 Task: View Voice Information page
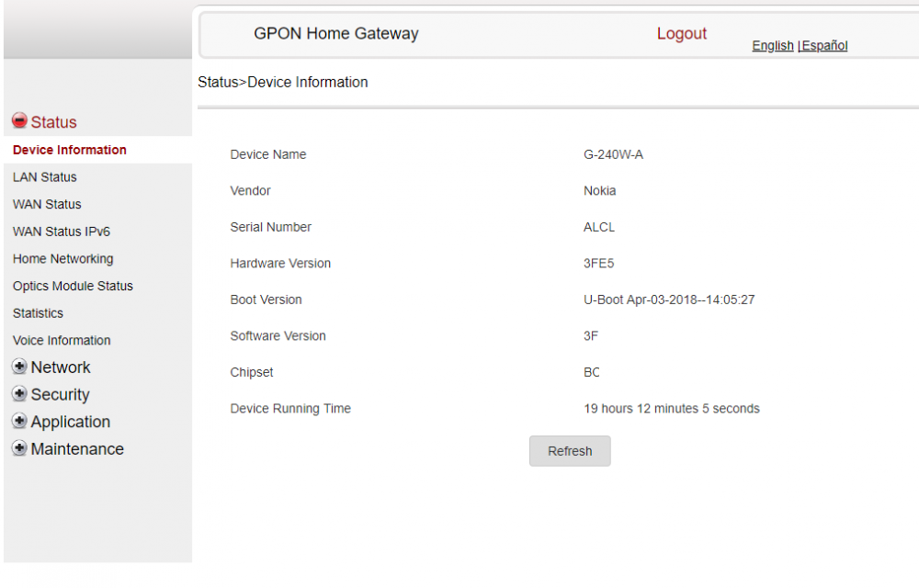click(62, 340)
